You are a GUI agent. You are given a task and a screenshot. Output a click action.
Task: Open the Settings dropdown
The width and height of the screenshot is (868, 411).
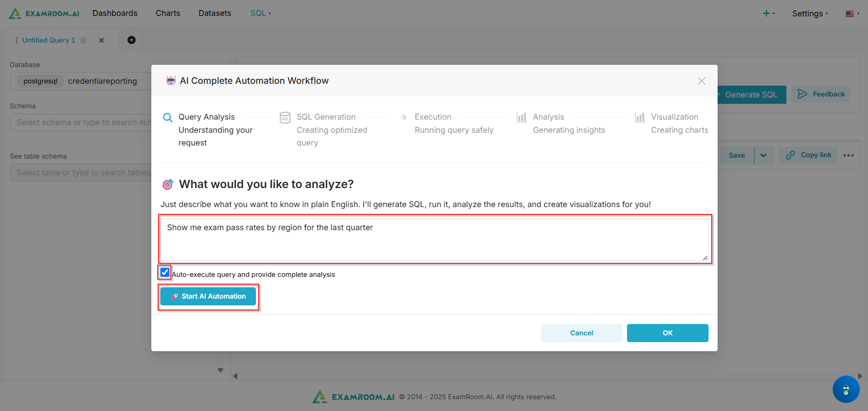[x=810, y=14]
